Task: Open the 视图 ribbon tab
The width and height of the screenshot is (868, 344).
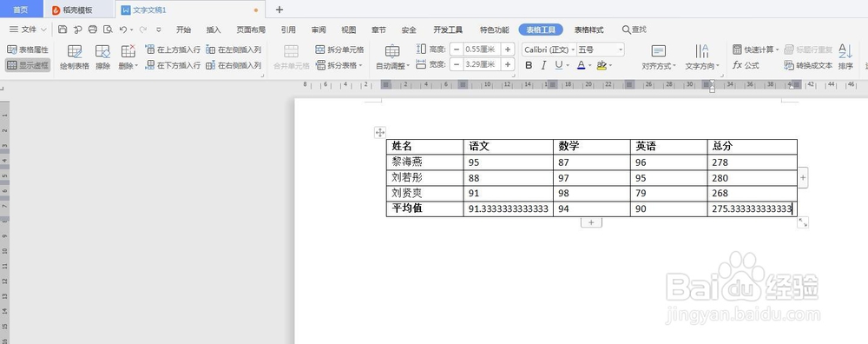Action: tap(348, 30)
